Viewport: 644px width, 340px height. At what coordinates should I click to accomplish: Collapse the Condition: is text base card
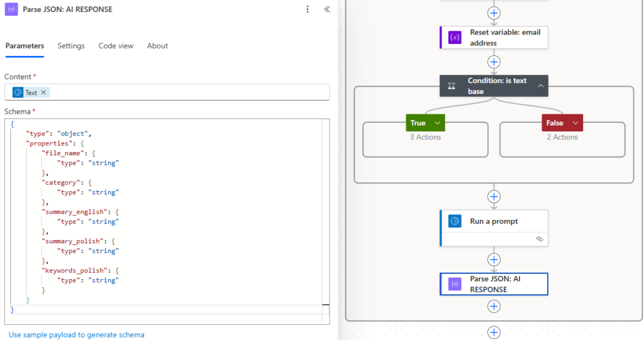coord(540,86)
